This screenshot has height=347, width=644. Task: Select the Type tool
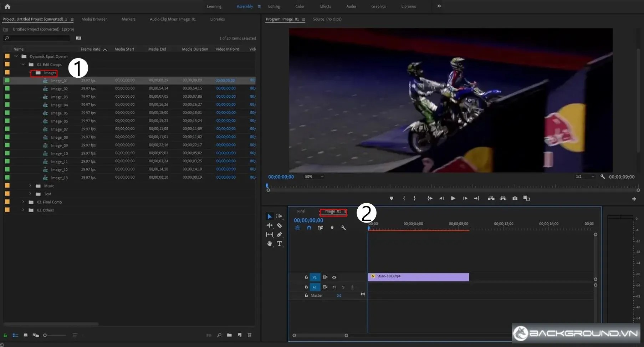(x=280, y=244)
